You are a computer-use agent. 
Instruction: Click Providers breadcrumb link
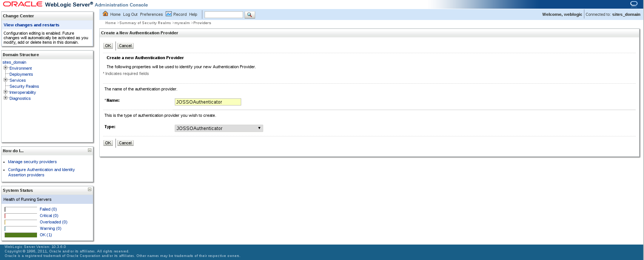pos(202,23)
